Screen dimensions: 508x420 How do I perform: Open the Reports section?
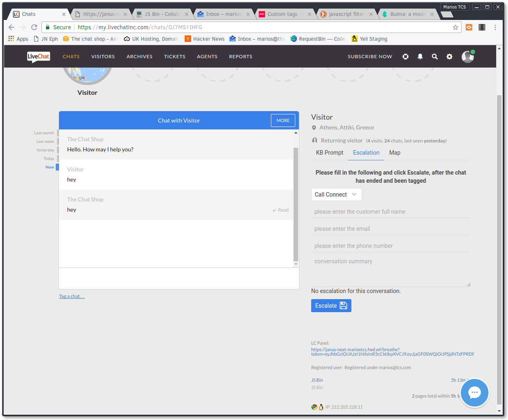coord(241,57)
